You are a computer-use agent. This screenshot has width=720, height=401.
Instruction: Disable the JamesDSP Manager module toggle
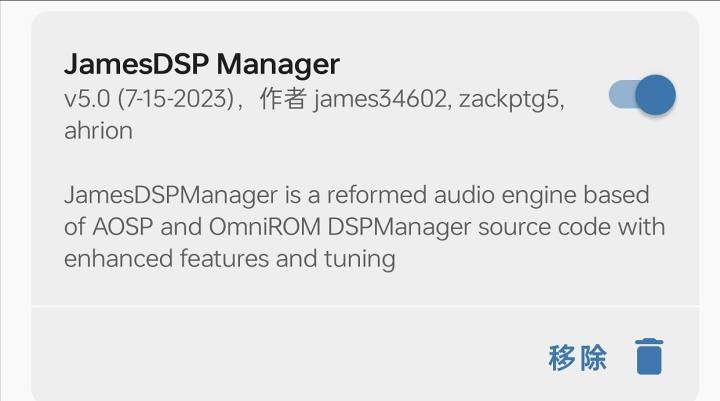pos(642,96)
